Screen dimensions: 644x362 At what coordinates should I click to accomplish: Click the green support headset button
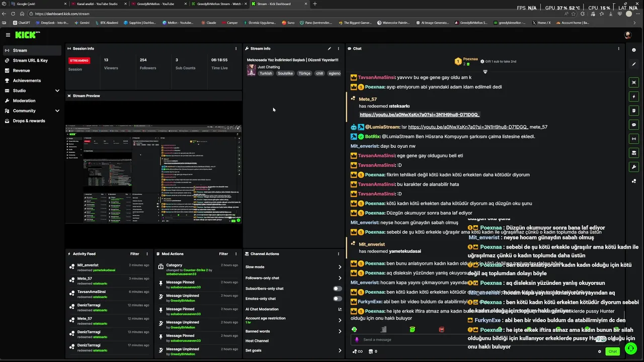point(630,348)
